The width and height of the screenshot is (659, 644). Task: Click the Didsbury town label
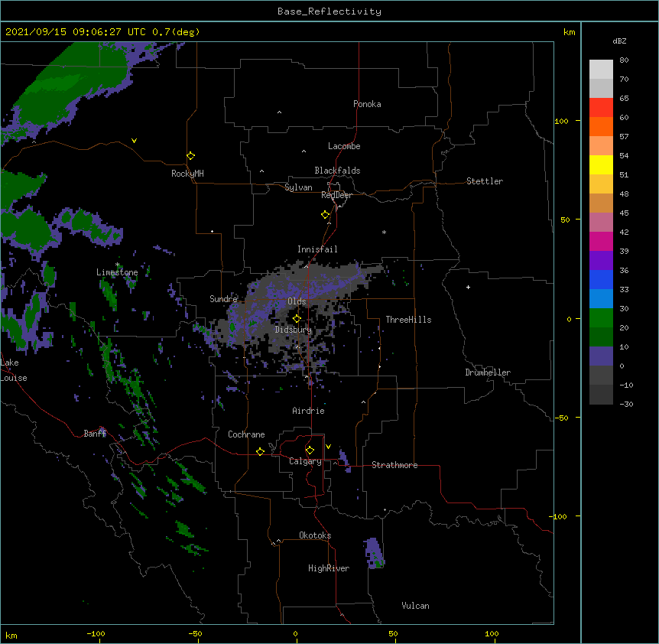(x=294, y=330)
